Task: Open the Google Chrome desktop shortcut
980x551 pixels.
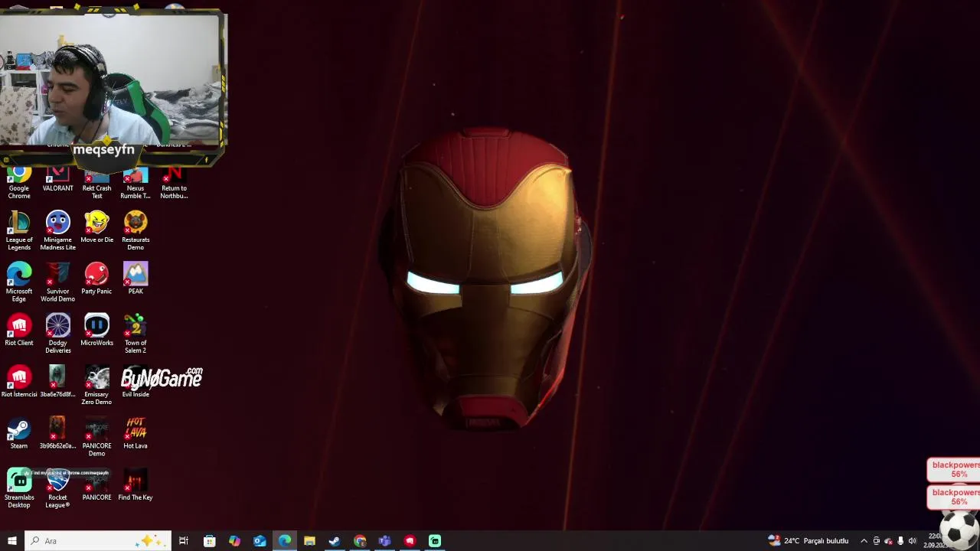Action: (x=19, y=184)
